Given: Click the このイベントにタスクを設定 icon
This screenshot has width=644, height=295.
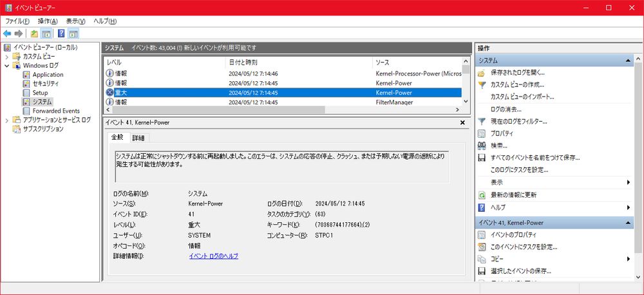Looking at the screenshot, I should pyautogui.click(x=482, y=247).
